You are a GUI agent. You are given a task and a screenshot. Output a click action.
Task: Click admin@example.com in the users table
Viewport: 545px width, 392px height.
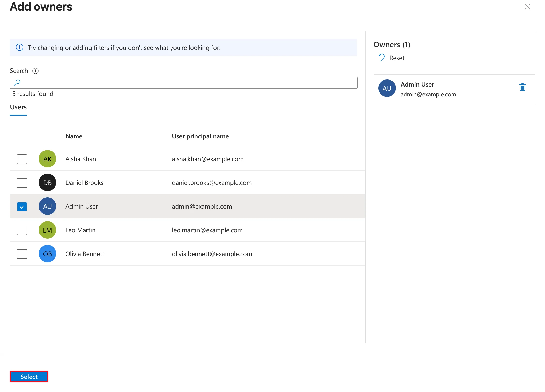pyautogui.click(x=202, y=206)
